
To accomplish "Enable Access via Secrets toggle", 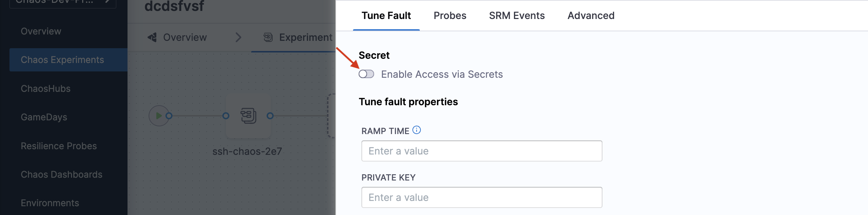I will [366, 74].
